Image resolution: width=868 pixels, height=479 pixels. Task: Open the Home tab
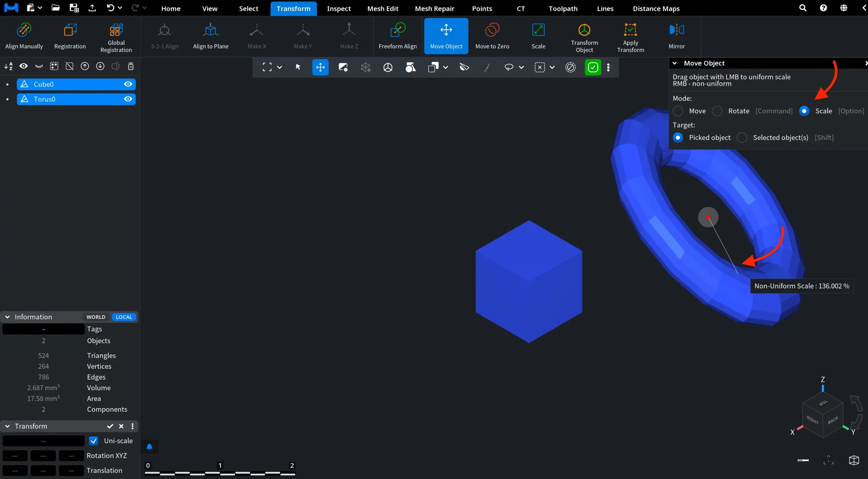(x=171, y=8)
